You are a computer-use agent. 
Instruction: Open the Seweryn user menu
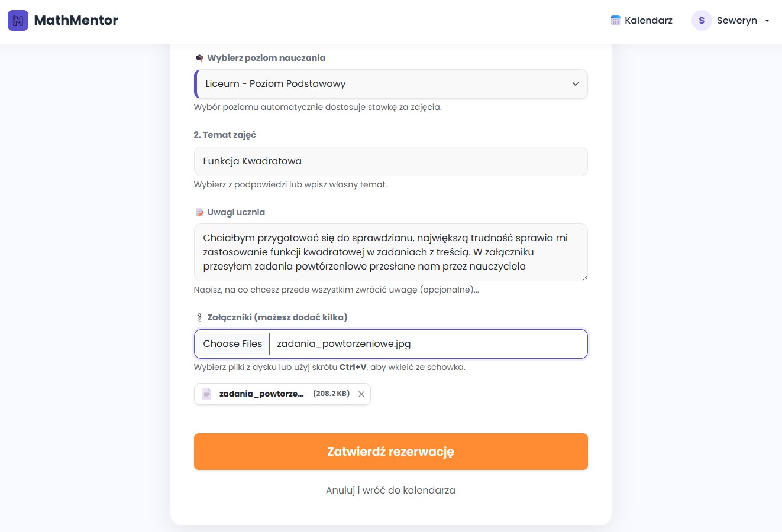731,20
